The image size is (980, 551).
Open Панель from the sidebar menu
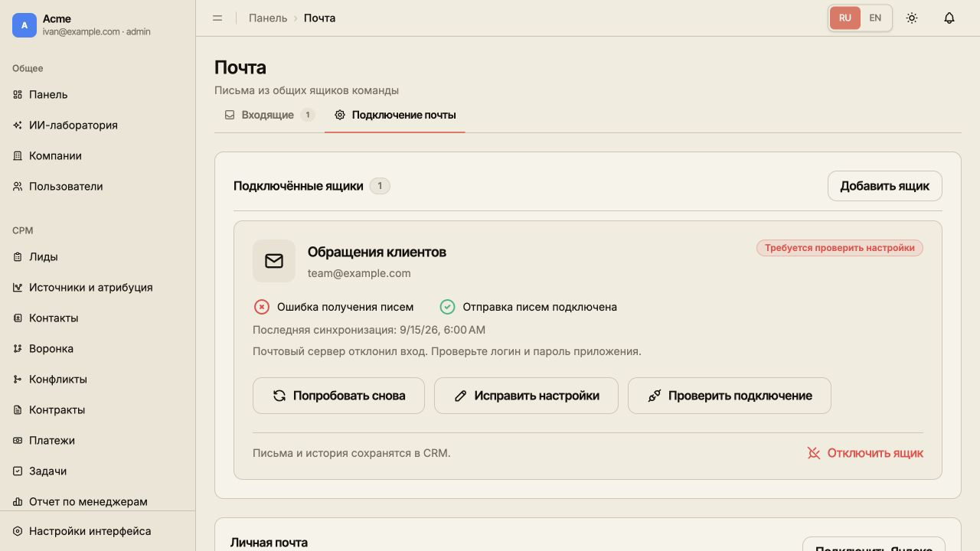pos(97,94)
